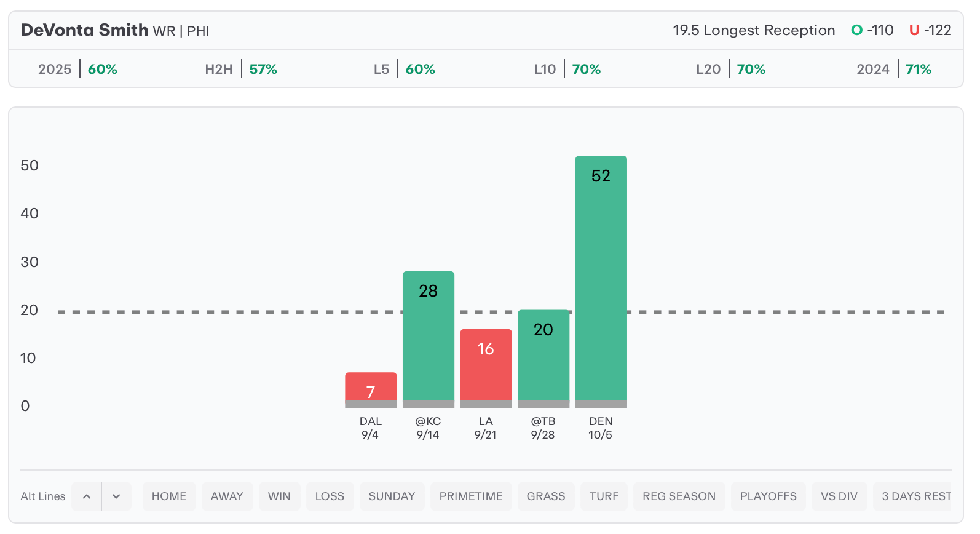Click the Under -122 odds

(x=930, y=30)
